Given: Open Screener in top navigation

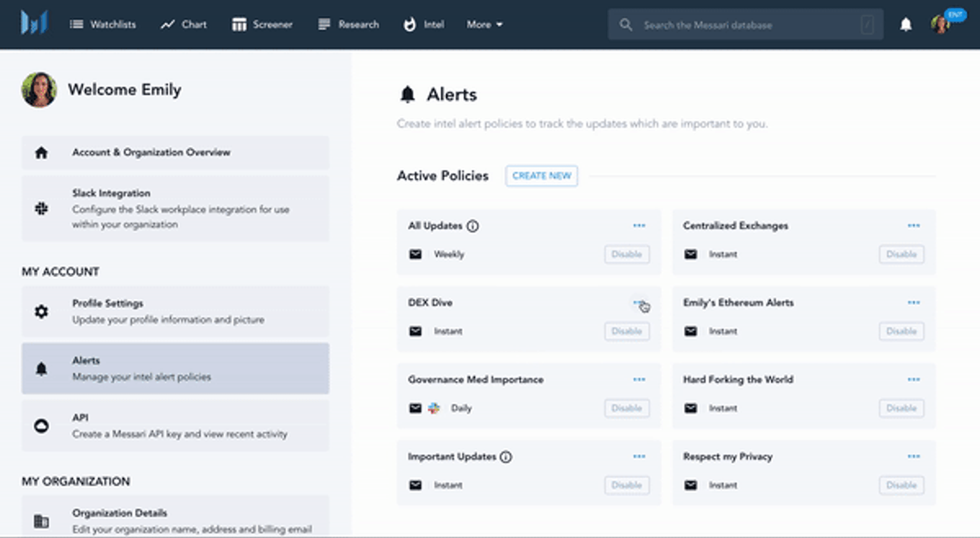Looking at the screenshot, I should 262,25.
